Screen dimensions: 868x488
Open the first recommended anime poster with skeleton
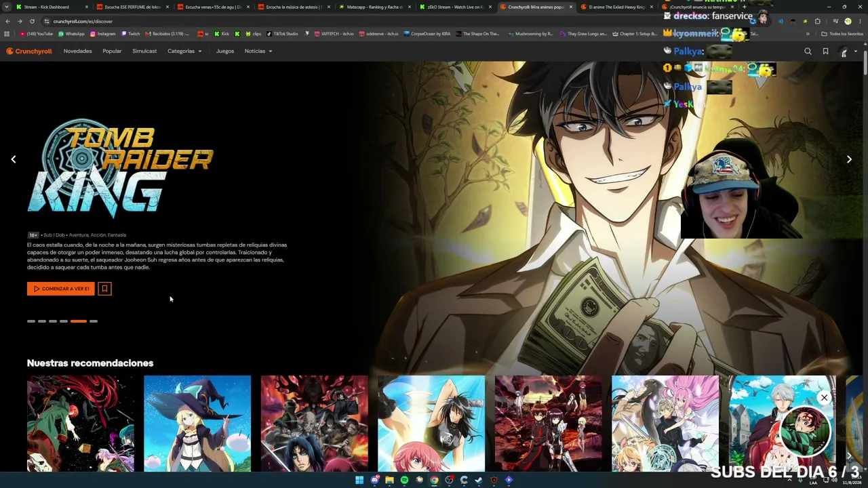pos(81,424)
